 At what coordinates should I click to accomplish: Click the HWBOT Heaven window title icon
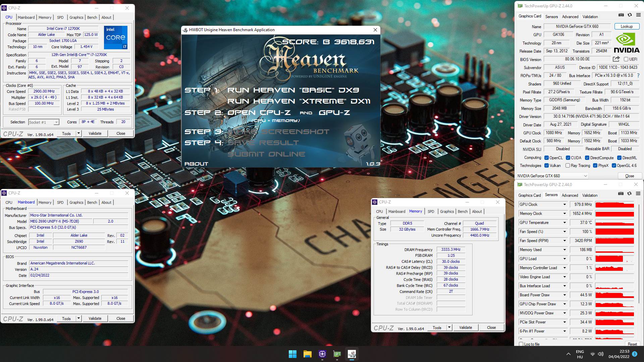185,30
